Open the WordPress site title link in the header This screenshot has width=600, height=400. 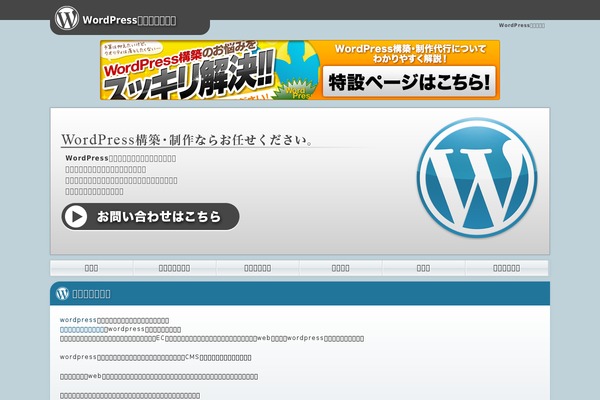[129, 20]
